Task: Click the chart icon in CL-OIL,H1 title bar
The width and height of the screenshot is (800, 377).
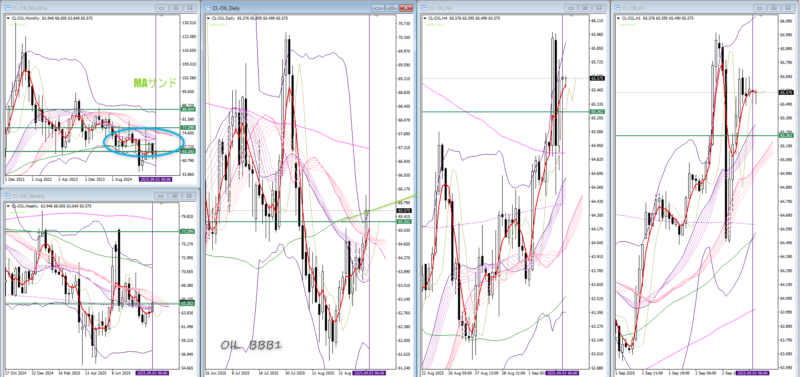Action: [x=618, y=8]
